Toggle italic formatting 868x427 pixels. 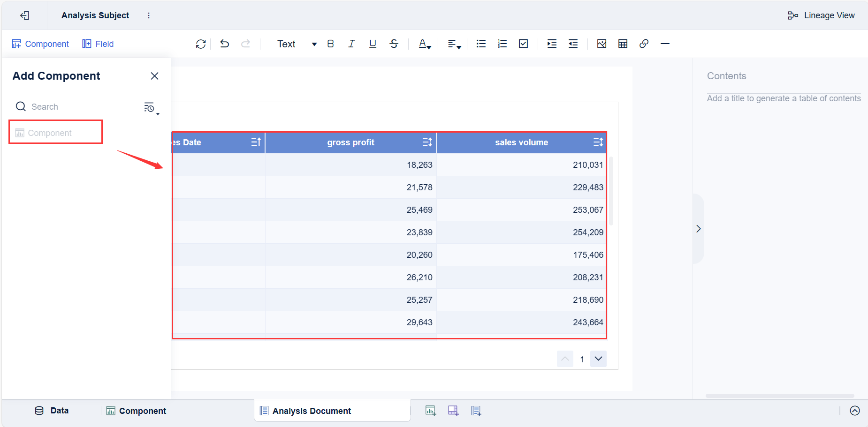coord(351,44)
